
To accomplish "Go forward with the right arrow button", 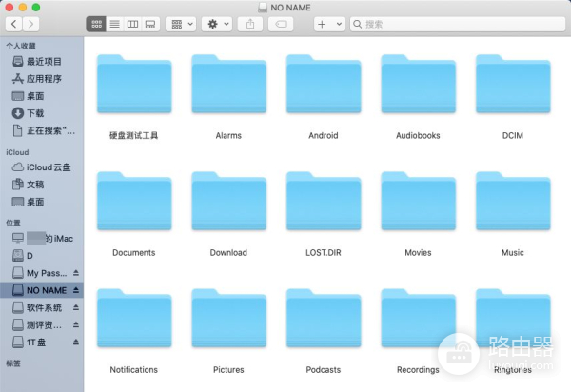I will [33, 23].
